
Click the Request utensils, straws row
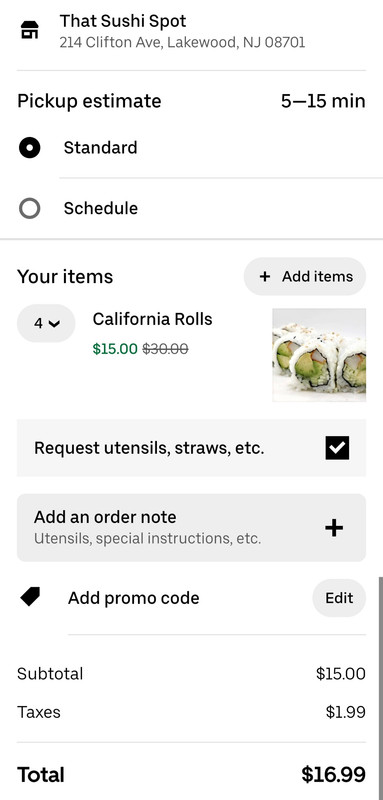[191, 448]
